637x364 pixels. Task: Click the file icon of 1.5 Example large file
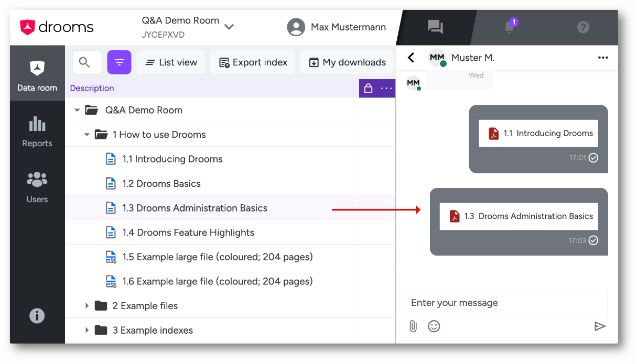click(111, 257)
